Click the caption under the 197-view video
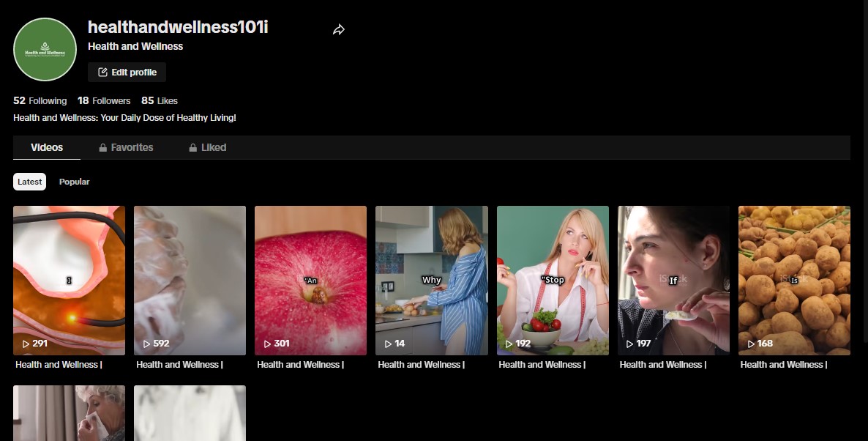Image resolution: width=868 pixels, height=441 pixels. 662,365
